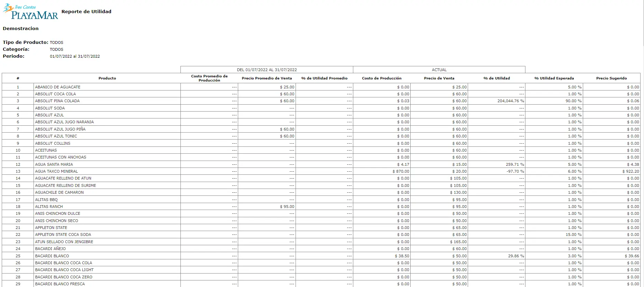644x287 pixels.
Task: Click utility value '259.71 %'
Action: pos(515,164)
